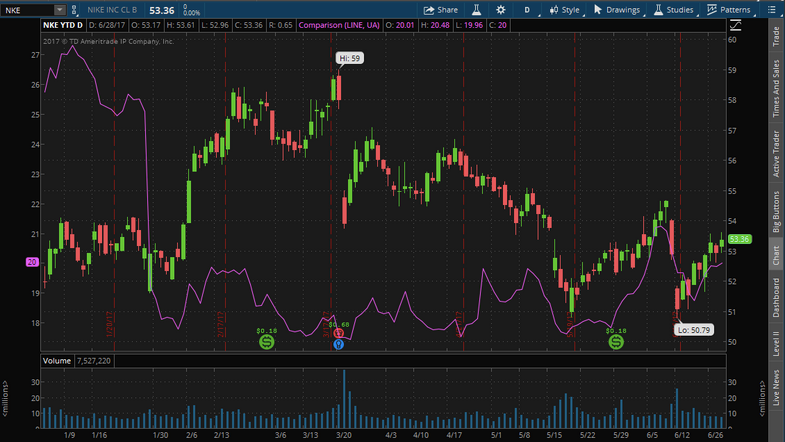
Task: Open the Style menu
Action: coord(565,10)
